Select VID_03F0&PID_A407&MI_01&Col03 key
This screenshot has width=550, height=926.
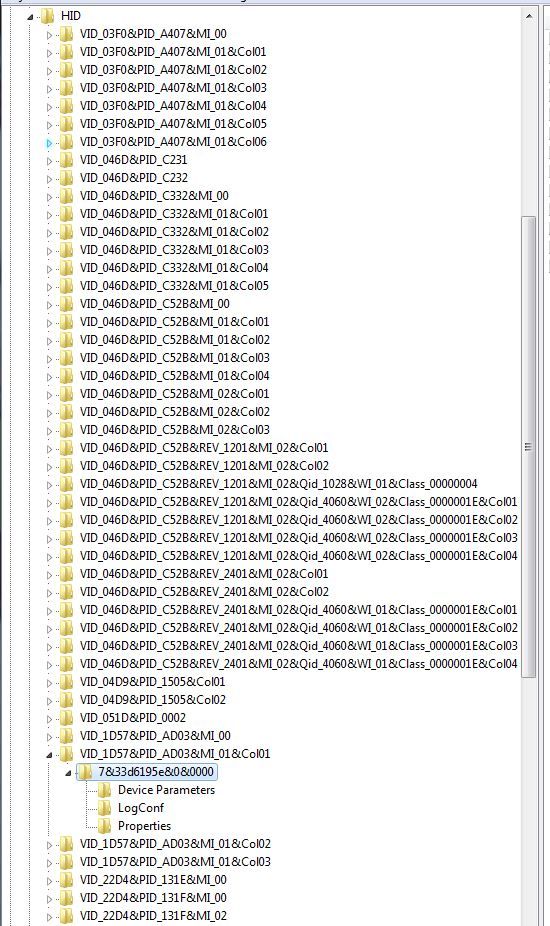click(x=173, y=87)
